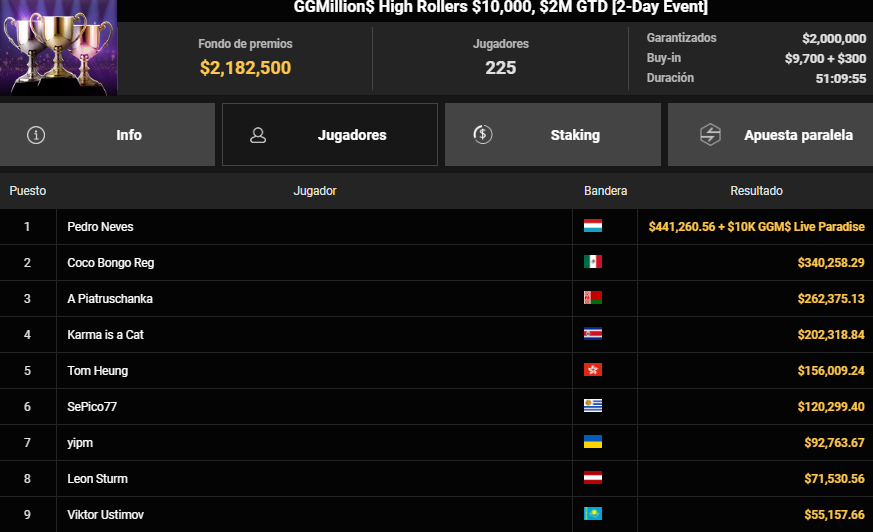
Task: Click the Kazakhstan flag beside Viktor Ustimov
Action: click(592, 515)
